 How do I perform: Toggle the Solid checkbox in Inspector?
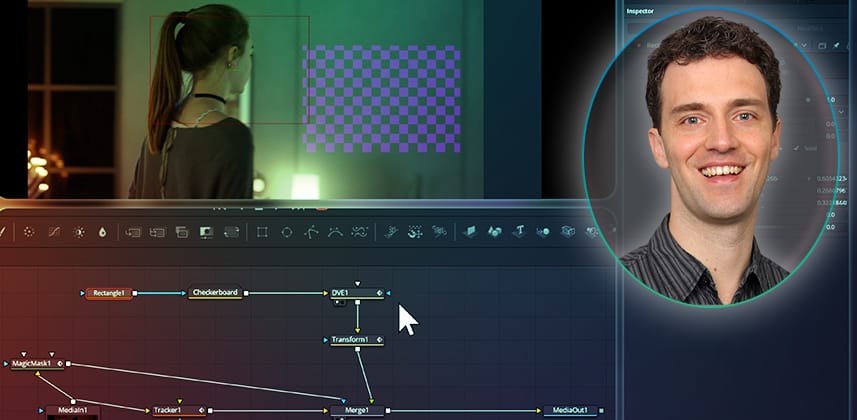tap(796, 148)
